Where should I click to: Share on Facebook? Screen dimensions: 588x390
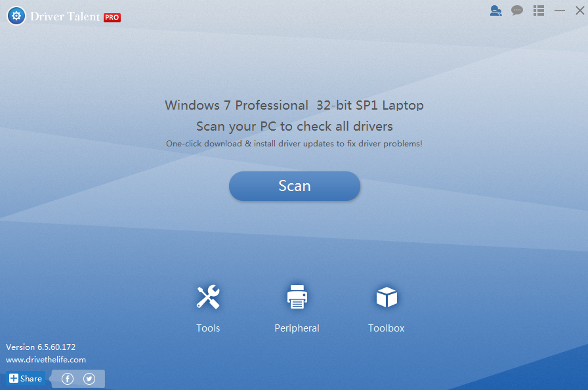click(68, 379)
